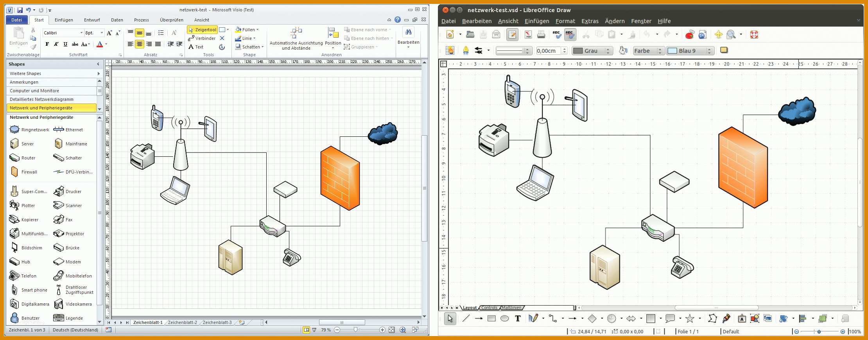Image resolution: width=868 pixels, height=340 pixels.
Task: Click the 0,00cm line width field in Draw
Action: point(549,50)
